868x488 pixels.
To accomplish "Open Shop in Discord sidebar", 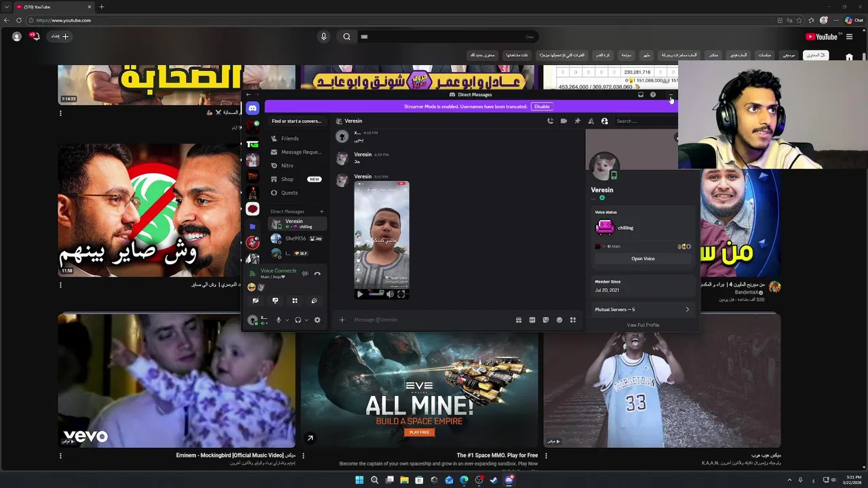I will click(297, 179).
